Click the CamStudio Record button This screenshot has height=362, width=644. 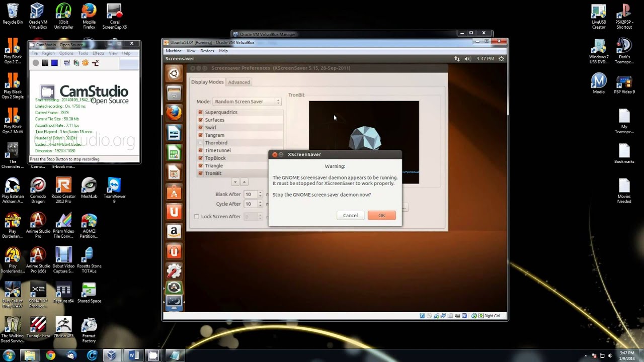36,63
